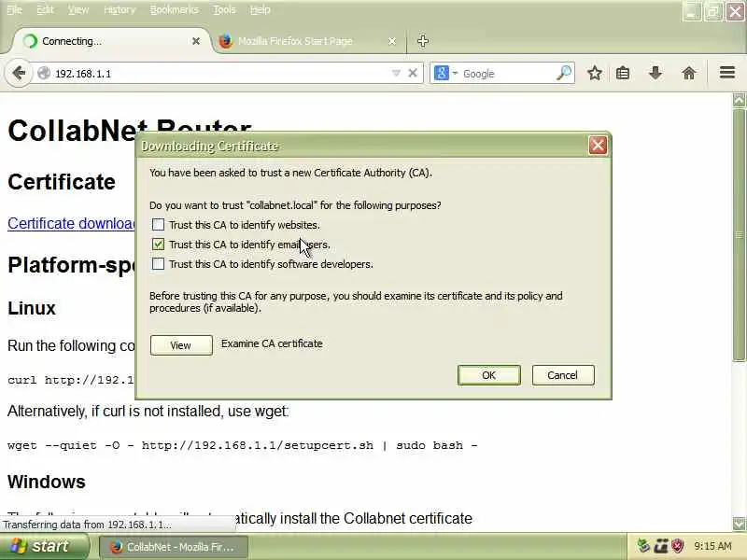Click the globe site identity icon
This screenshot has width=747, height=560.
tap(44, 74)
